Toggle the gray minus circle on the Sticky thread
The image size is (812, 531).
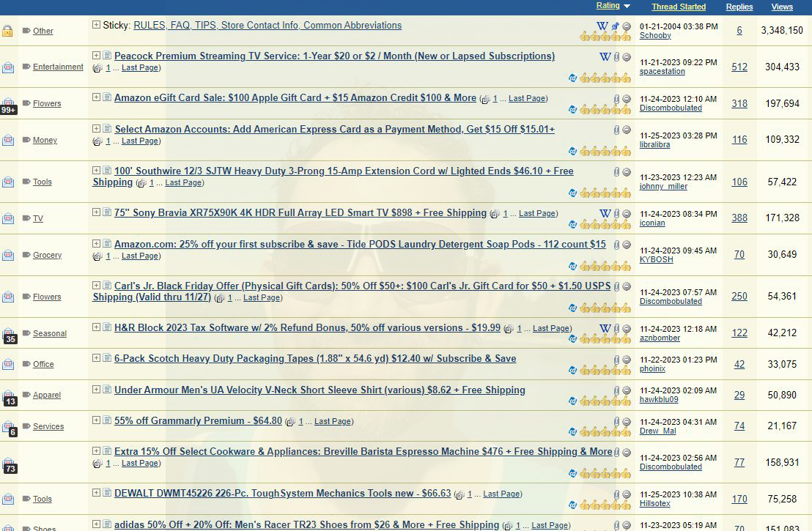pos(627,26)
